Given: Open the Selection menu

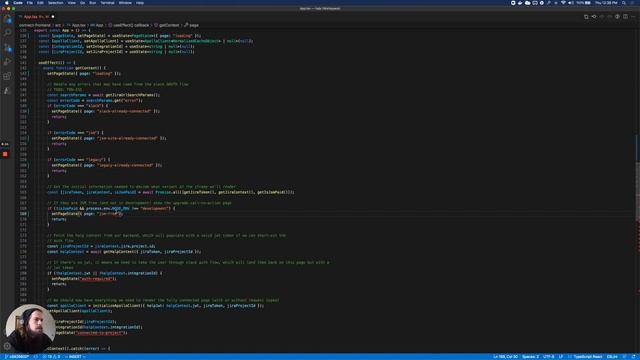Looking at the screenshot, I should (x=56, y=3).
